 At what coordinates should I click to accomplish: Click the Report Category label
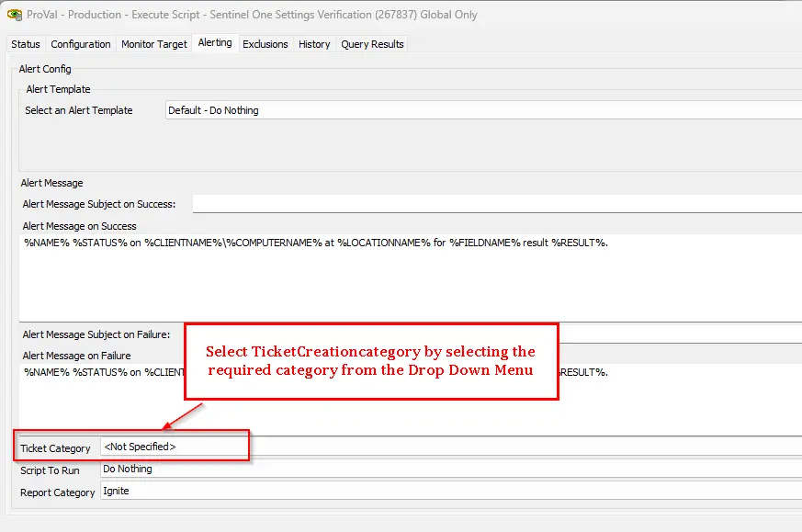pos(57,492)
